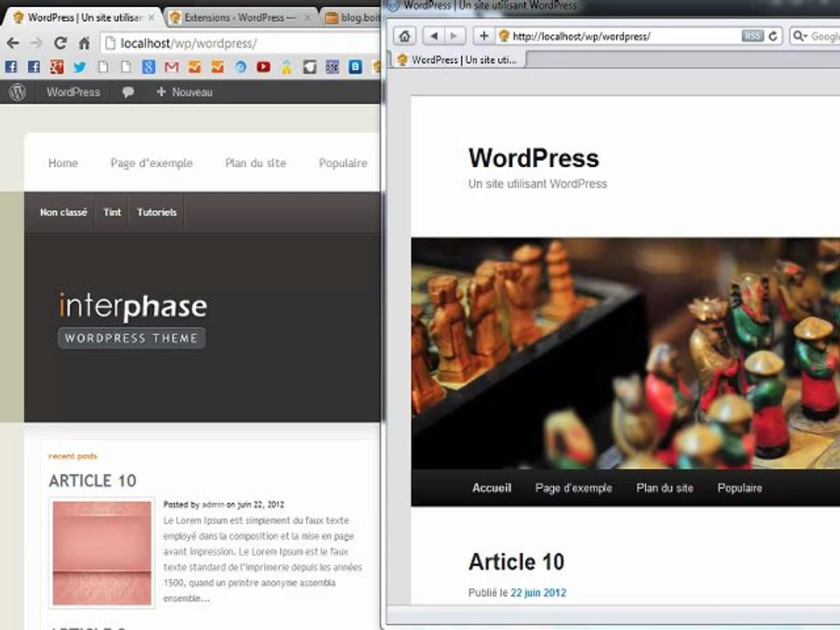Click the tagline Un site utilisant WordPress

click(537, 184)
